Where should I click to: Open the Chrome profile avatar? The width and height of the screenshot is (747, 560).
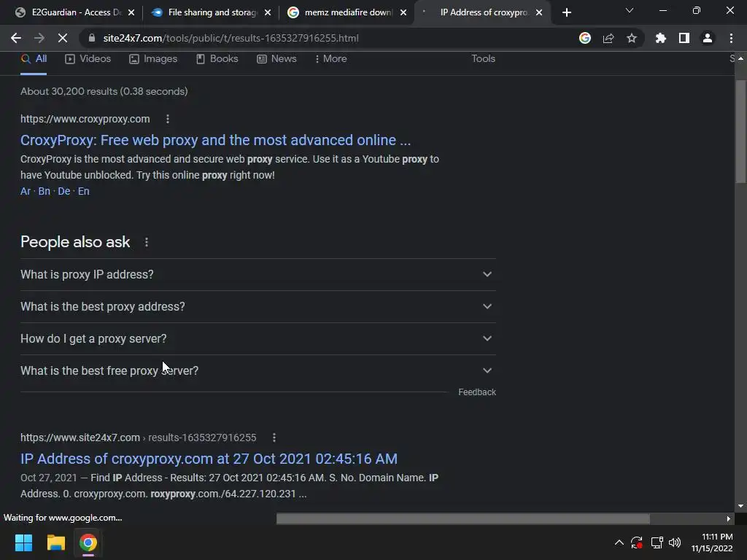point(708,38)
